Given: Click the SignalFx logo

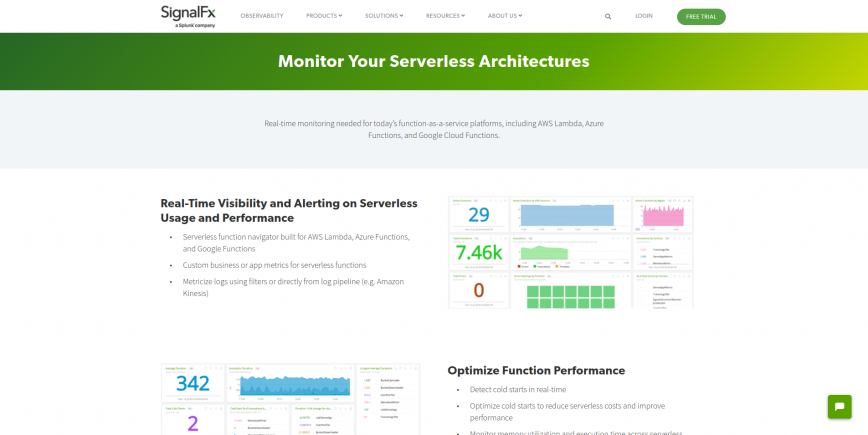Looking at the screenshot, I should (x=188, y=17).
